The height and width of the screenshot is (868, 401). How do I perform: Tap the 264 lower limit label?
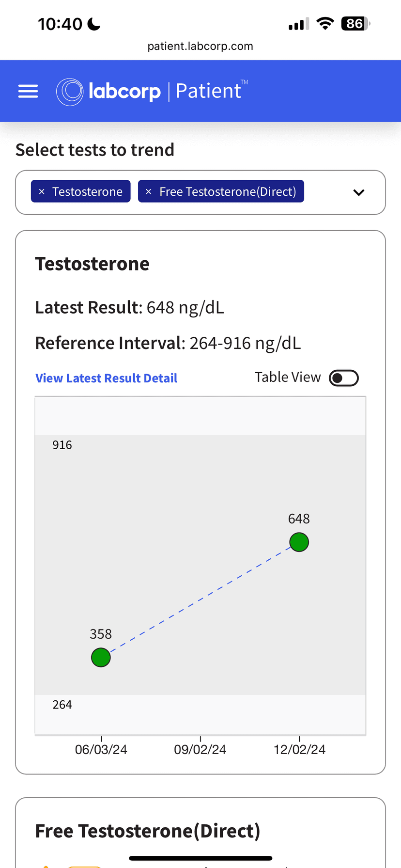(x=62, y=705)
